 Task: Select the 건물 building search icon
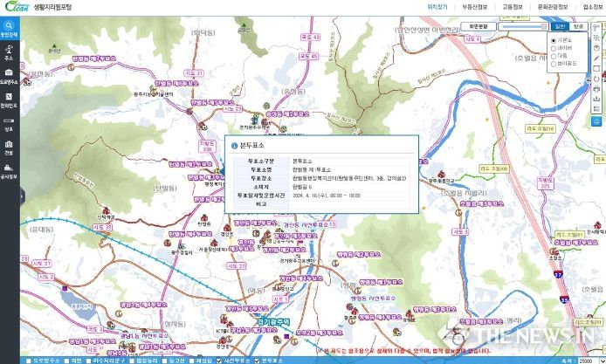[x=10, y=148]
